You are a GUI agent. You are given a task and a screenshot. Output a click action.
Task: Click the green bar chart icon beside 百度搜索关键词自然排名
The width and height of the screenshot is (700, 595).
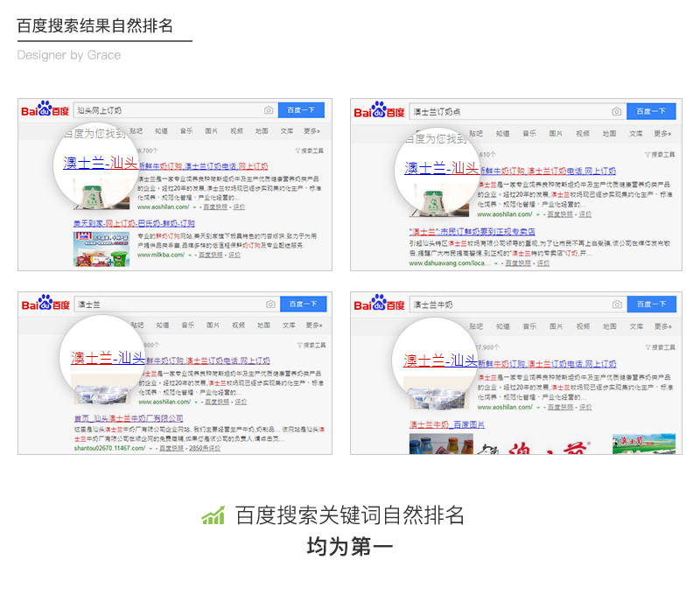[213, 516]
